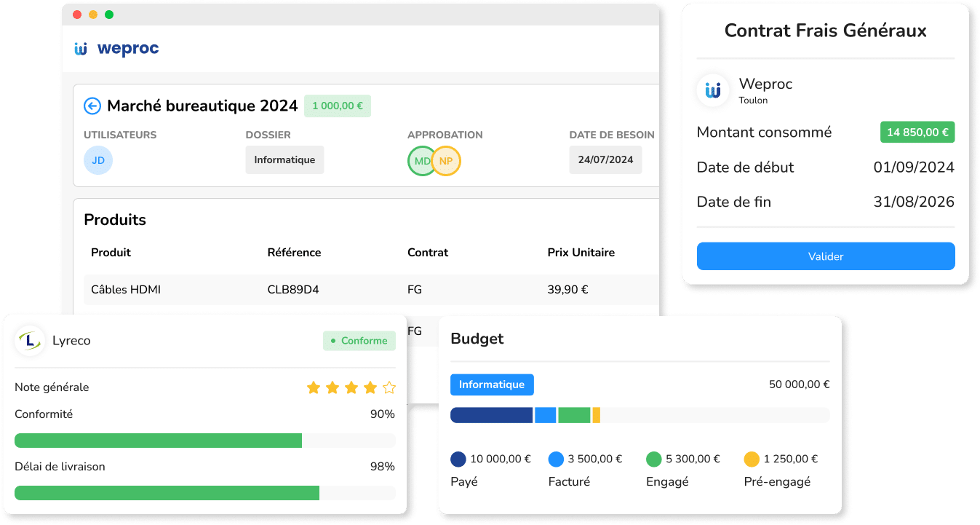Click the 1 000,00 € amount badge
Screen dimensions: 980x525
click(x=338, y=106)
